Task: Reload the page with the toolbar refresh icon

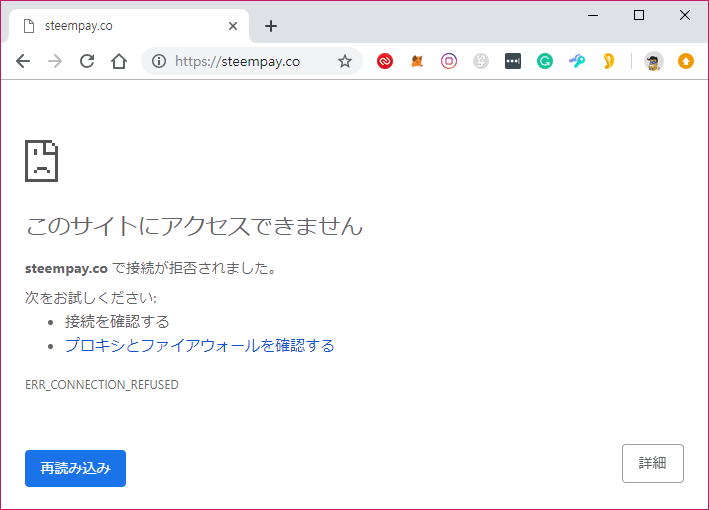Action: tap(87, 61)
